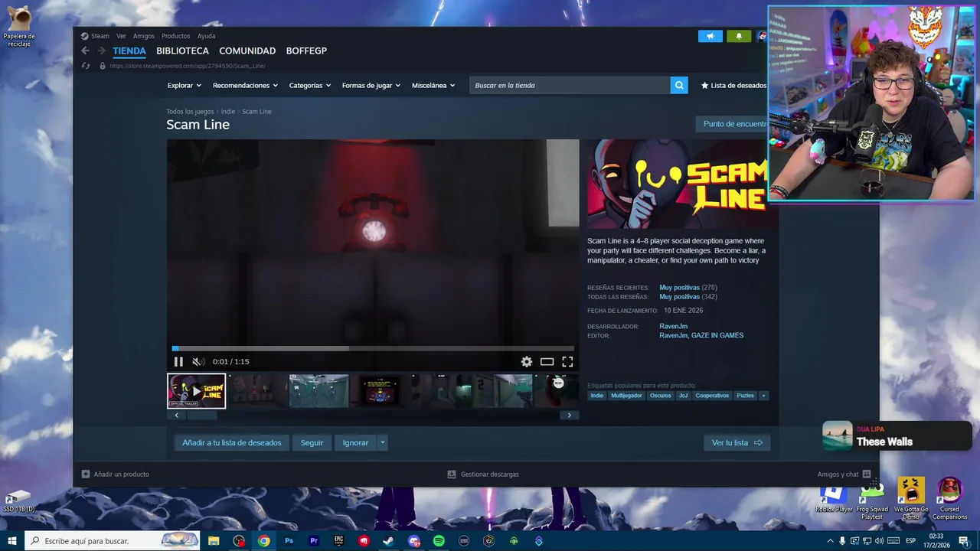Screen dimensions: 980x551
Task: Open Epic Games Launcher from taskbar
Action: (x=339, y=541)
